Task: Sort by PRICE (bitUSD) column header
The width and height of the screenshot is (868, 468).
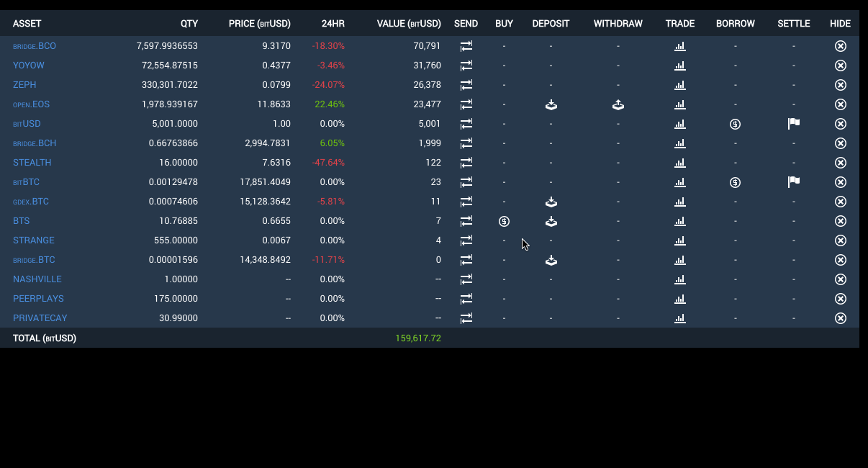Action: pyautogui.click(x=260, y=24)
